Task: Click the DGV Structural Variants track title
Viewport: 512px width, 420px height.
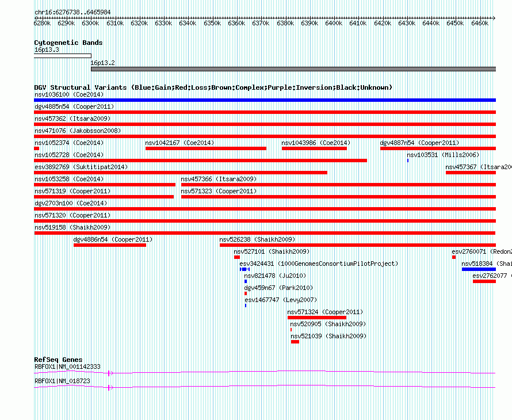Action: pos(213,87)
